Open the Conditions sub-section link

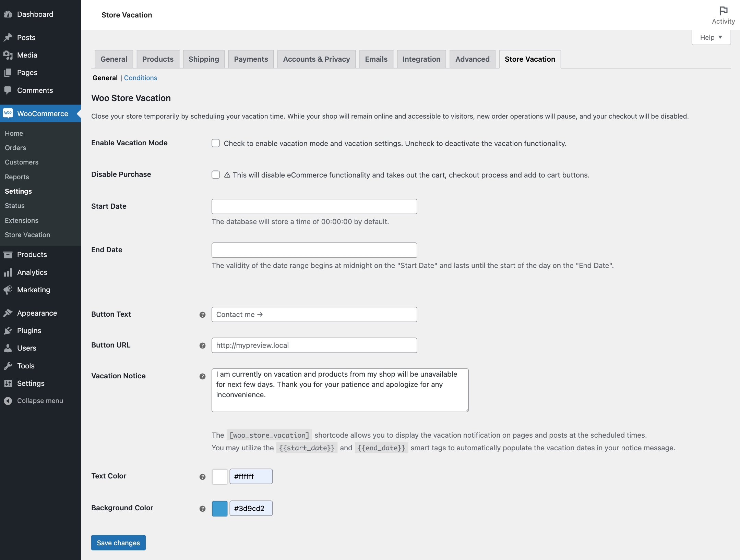click(x=140, y=78)
